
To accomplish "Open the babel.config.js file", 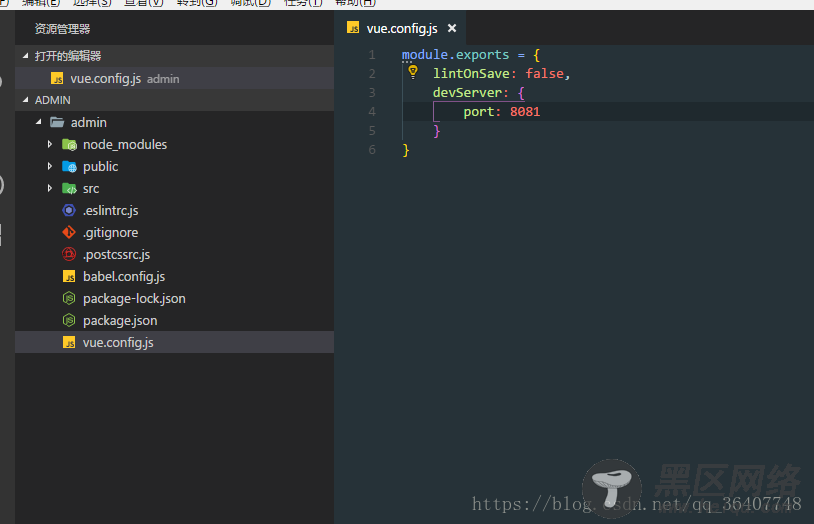I will [x=124, y=276].
